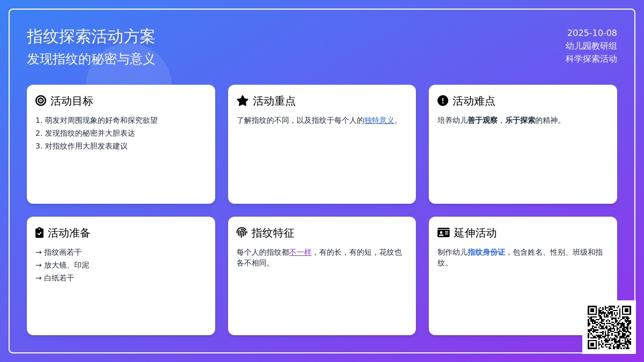Click the main title 指纹探索活动方案

[91, 36]
